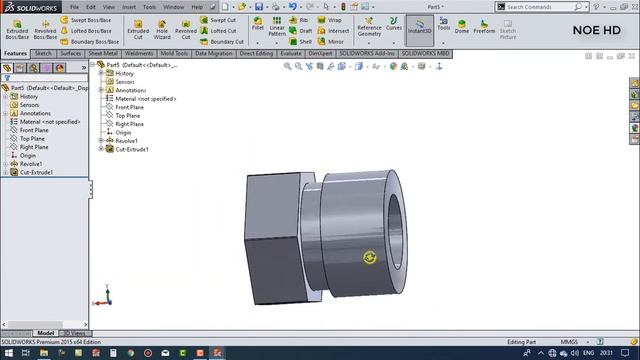
Task: Click Swept Cut tool
Action: click(x=218, y=20)
